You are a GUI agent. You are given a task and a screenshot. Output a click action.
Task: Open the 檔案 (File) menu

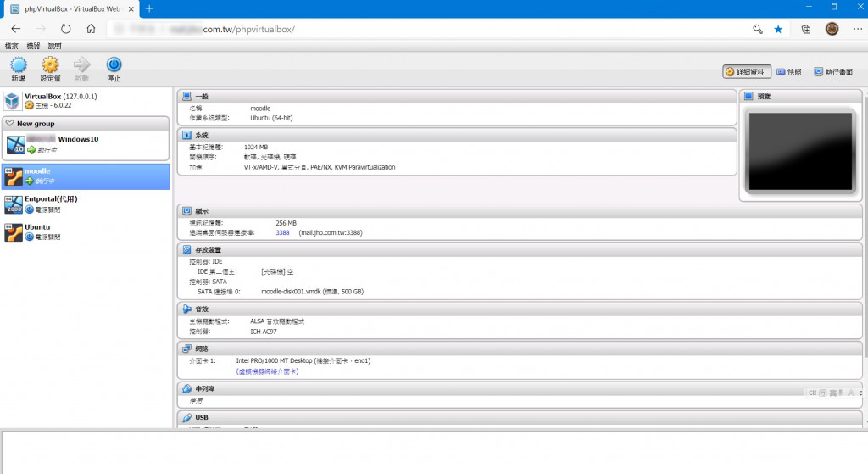(x=12, y=46)
